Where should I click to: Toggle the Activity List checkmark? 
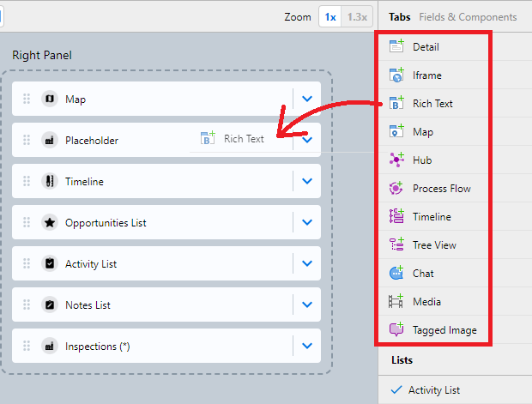(396, 390)
